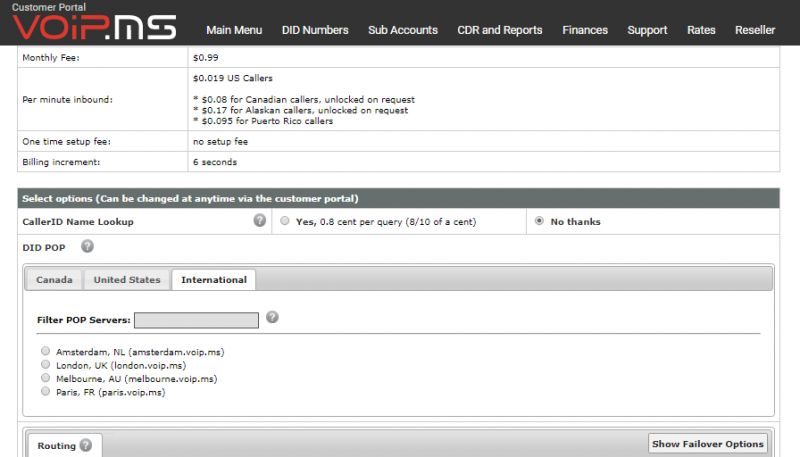Choose London, UK POP server
Screen dimensions: 800x457
pyautogui.click(x=45, y=365)
